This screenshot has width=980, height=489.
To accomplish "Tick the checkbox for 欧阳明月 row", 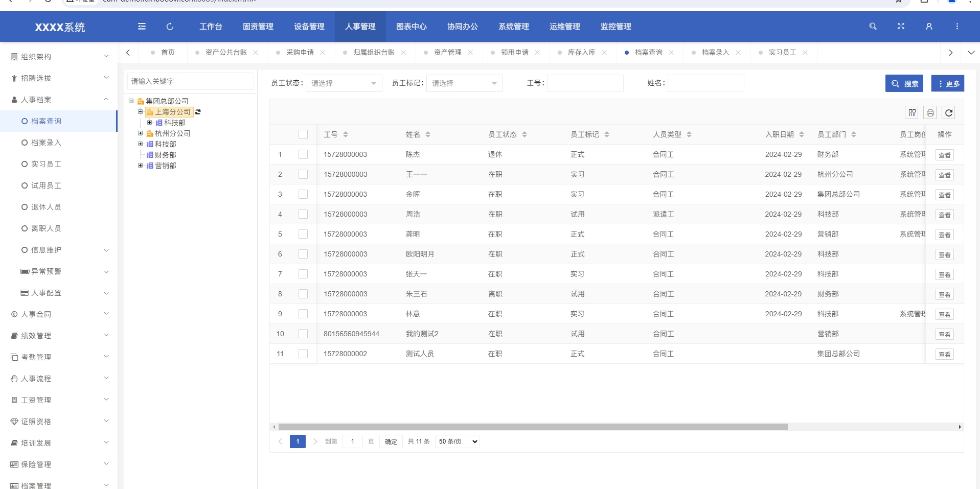I will 303,254.
